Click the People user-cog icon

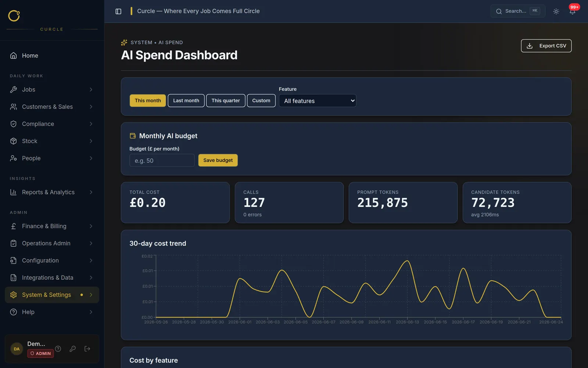click(x=14, y=158)
